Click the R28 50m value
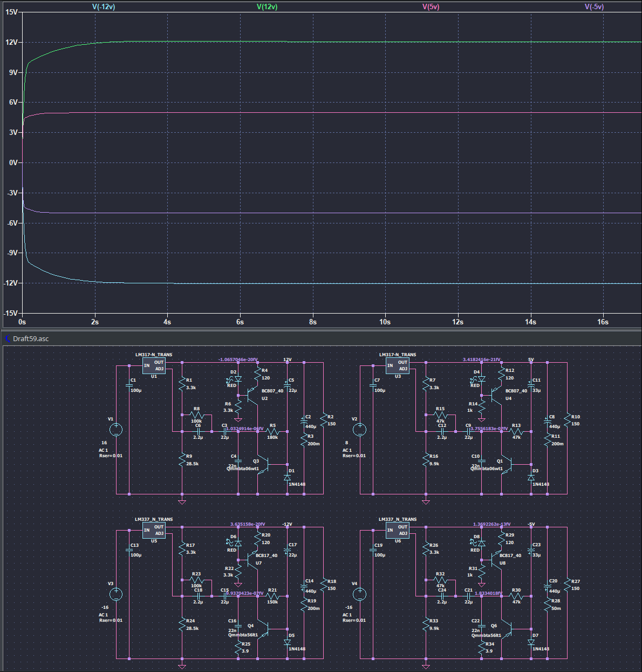The height and width of the screenshot is (672, 642). click(556, 608)
